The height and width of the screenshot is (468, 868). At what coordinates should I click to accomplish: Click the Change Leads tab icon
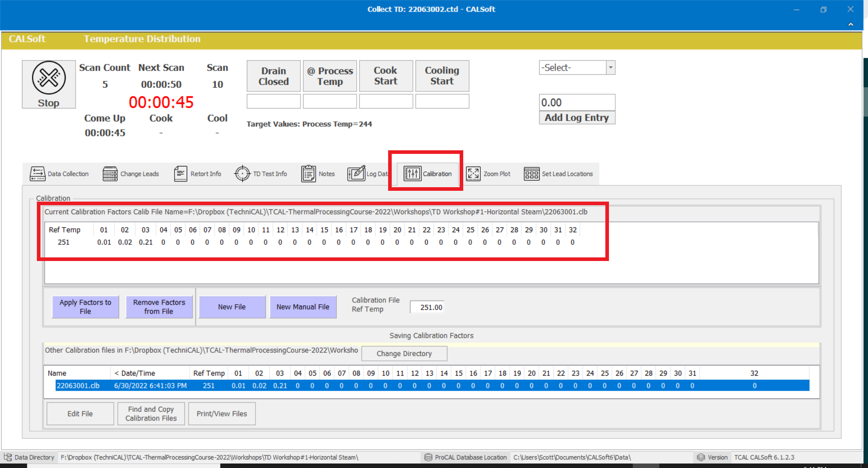(x=110, y=174)
